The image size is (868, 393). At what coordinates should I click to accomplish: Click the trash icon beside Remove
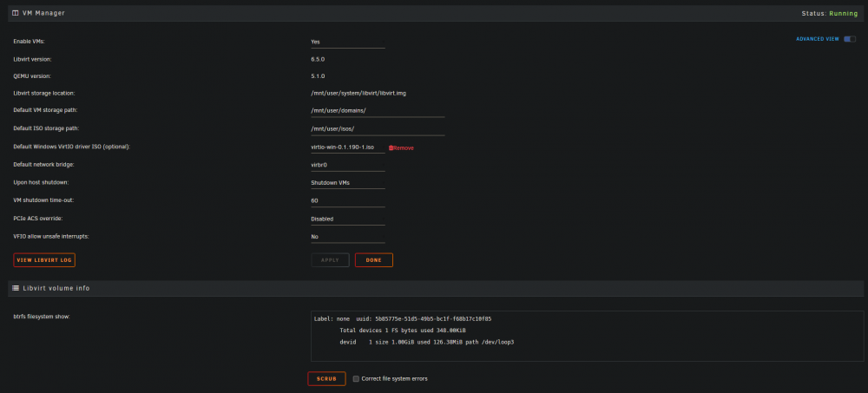point(391,147)
